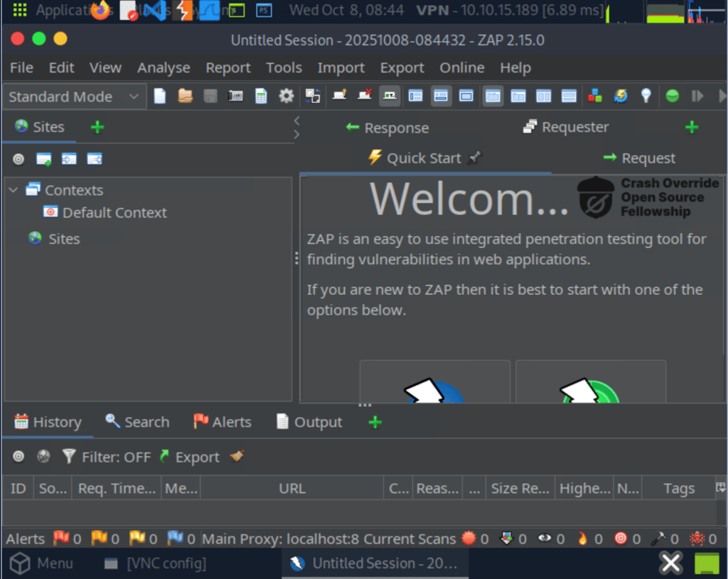Screen dimensions: 728x579
Task: Select the second request/response layout icon
Action: point(518,96)
